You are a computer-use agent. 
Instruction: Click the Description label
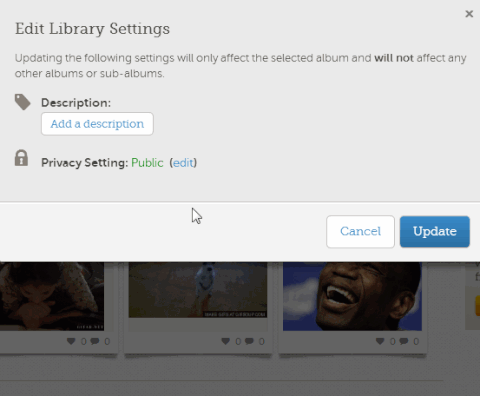(76, 103)
